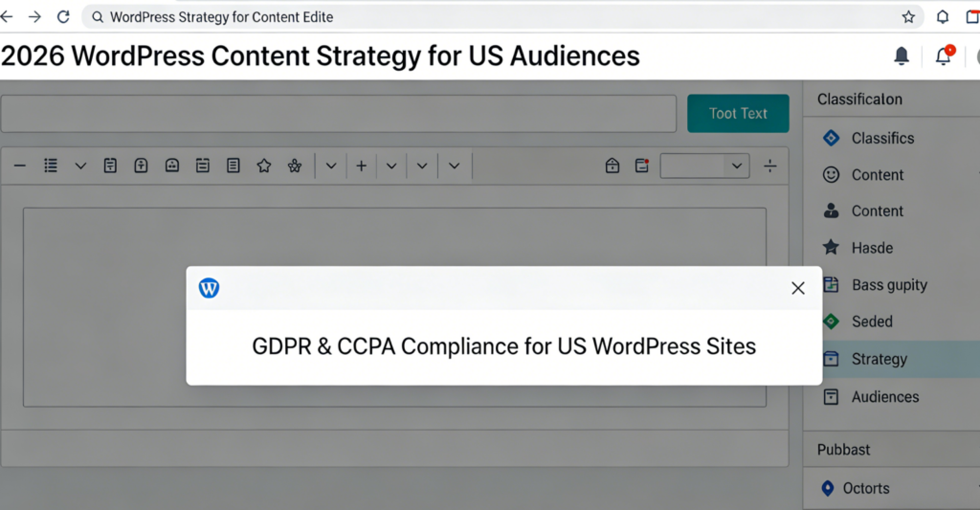Open the empty combo box in the toolbar

(703, 166)
